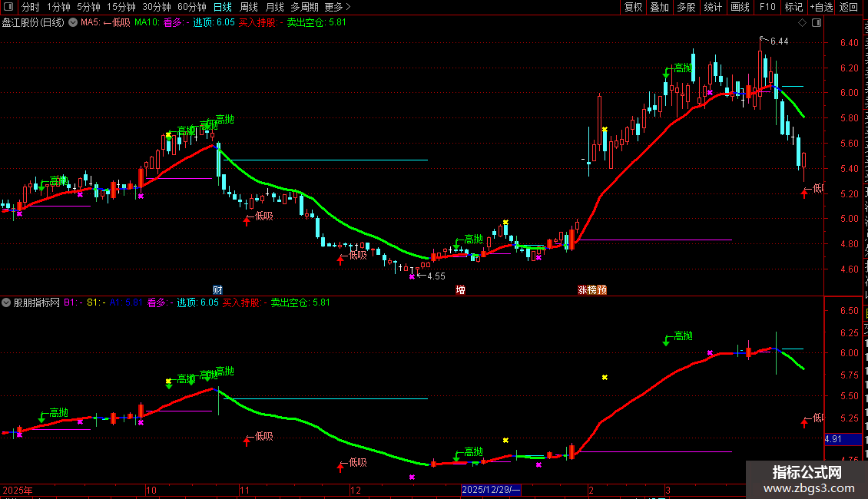Switch to the 分时 chart tab
Screen dimensions: 868x499
pyautogui.click(x=31, y=7)
